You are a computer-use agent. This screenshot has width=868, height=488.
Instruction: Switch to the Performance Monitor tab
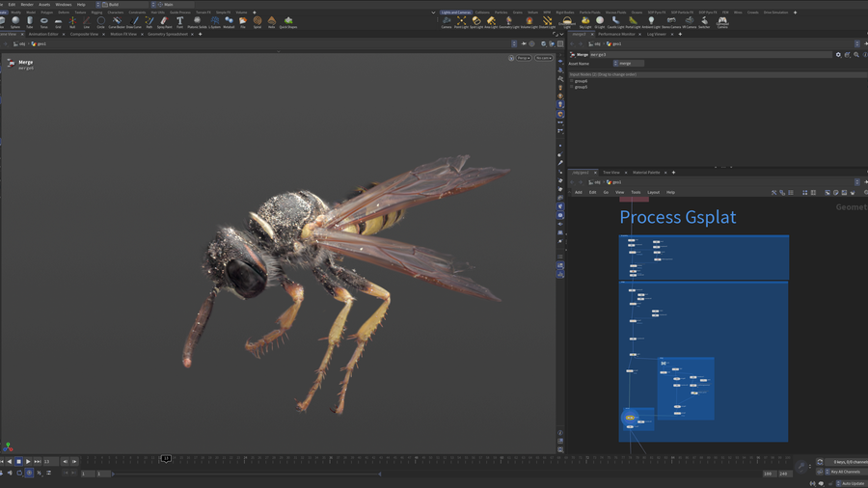tap(616, 35)
